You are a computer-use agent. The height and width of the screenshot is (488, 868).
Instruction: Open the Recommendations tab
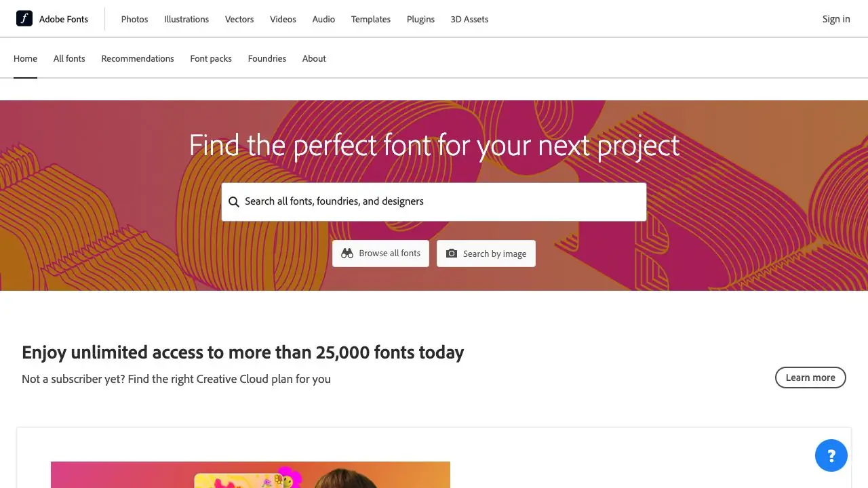point(138,58)
